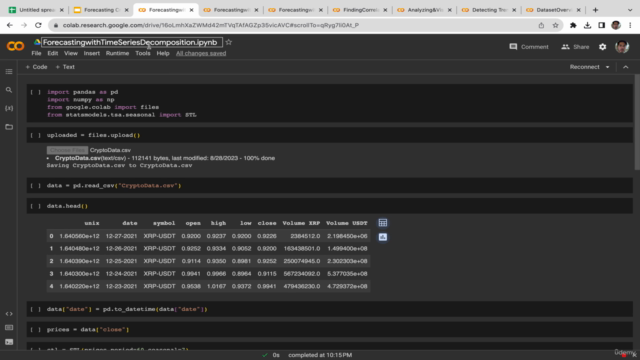Screen dimensions: 640x360
Task: Open browser downloads icon
Action: point(587,25)
